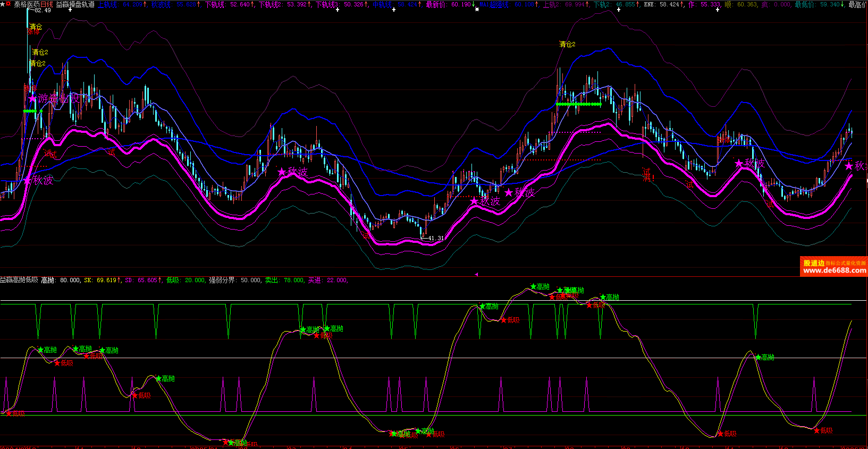Click the 清仓2 marker above the right-side price peak
868x449 pixels.
click(567, 45)
